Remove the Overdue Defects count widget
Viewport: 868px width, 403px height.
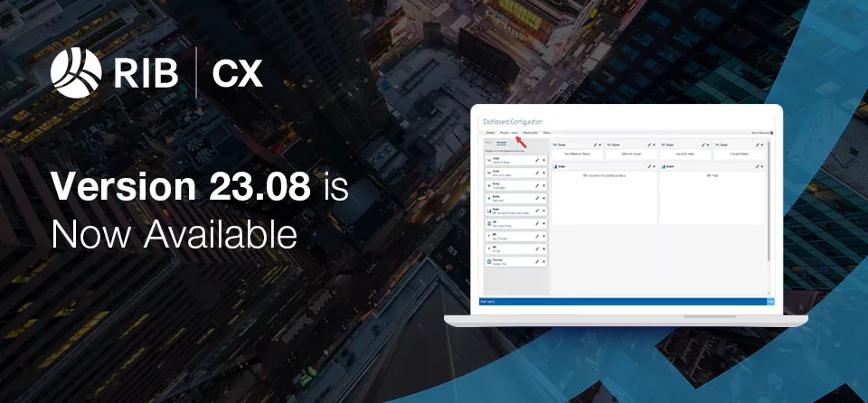[762, 145]
